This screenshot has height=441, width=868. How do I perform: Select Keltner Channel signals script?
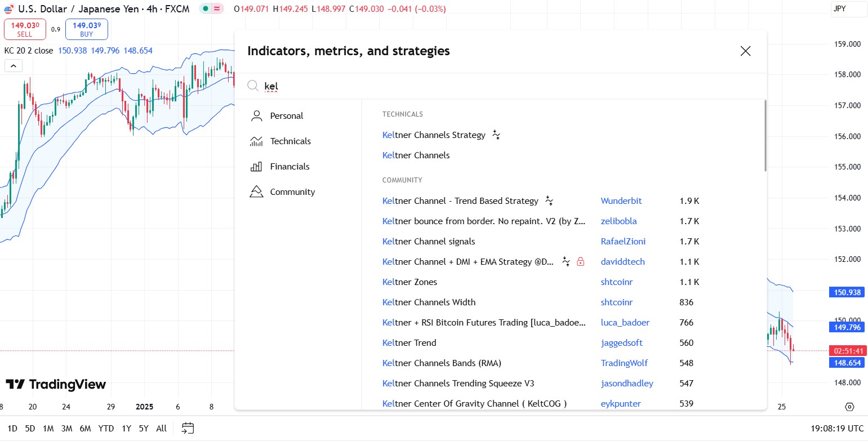click(x=429, y=242)
